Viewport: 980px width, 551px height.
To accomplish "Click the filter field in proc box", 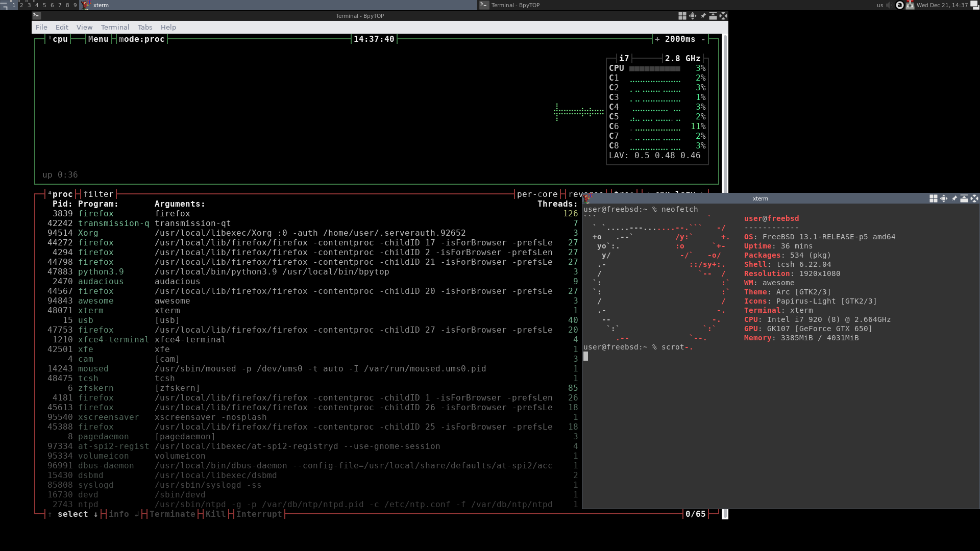I will [98, 194].
